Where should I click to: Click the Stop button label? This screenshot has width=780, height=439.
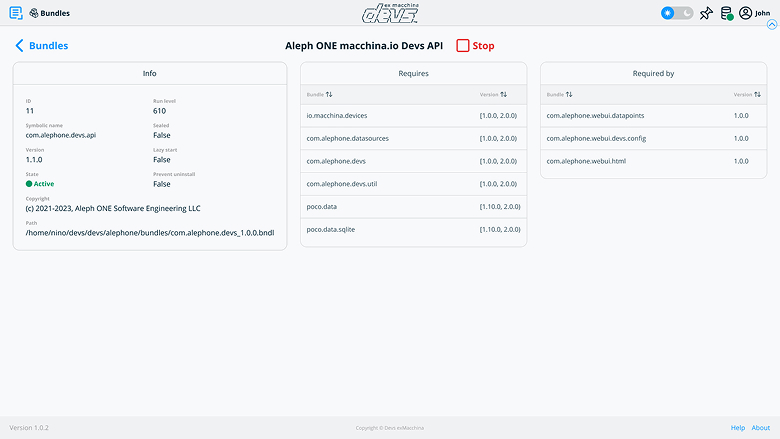click(x=483, y=46)
